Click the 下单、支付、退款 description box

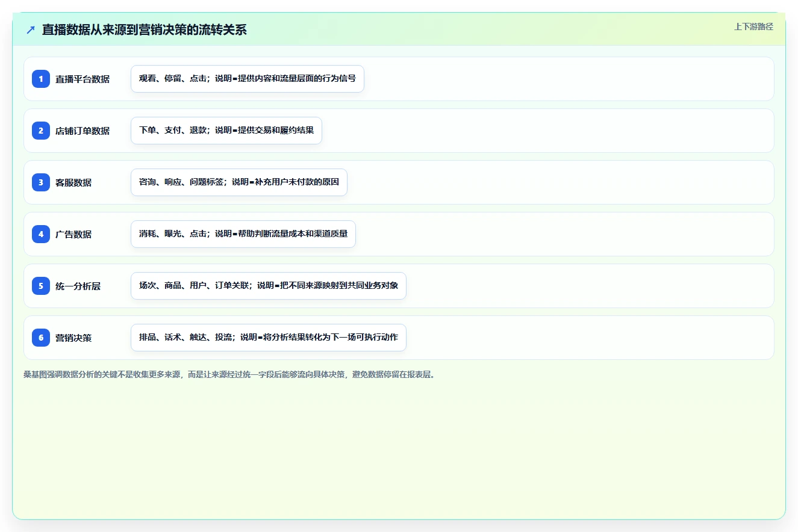pyautogui.click(x=226, y=131)
